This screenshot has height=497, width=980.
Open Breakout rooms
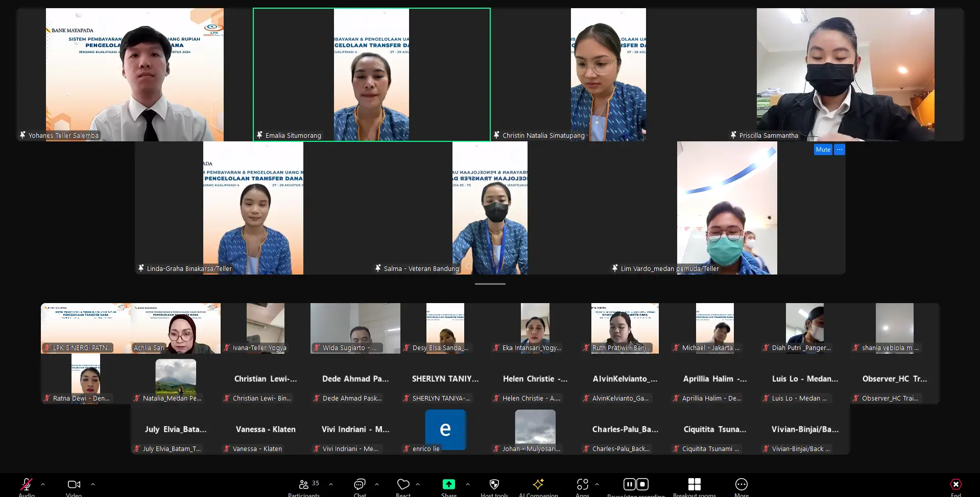[x=694, y=485]
